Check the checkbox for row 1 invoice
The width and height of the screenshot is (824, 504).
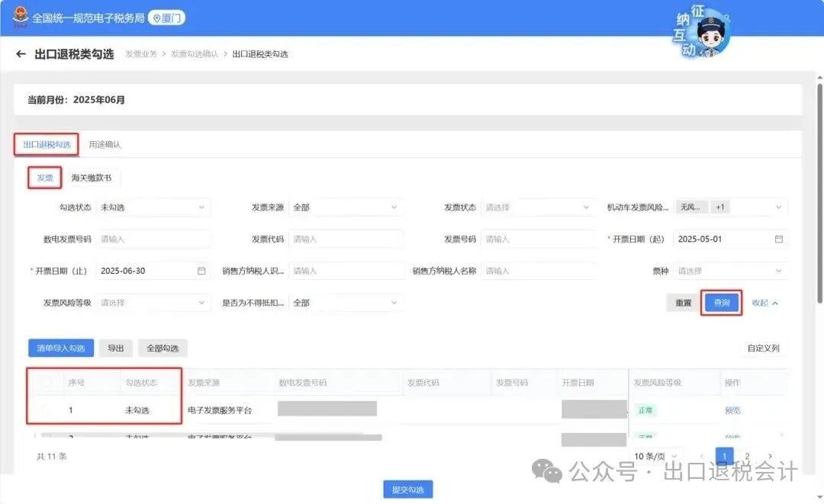(46, 410)
